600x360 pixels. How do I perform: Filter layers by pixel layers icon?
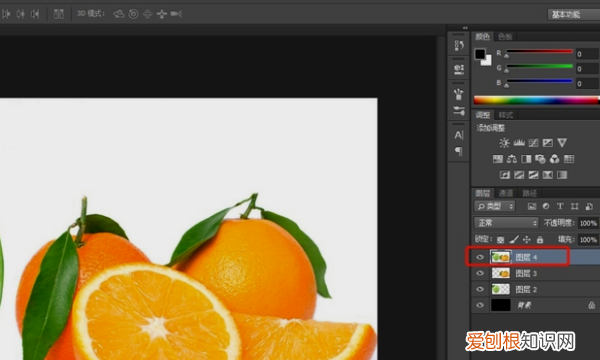click(532, 207)
